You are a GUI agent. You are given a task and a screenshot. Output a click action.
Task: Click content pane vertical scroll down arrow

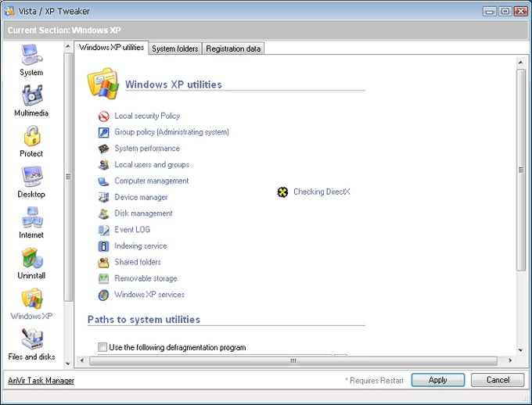pos(520,350)
